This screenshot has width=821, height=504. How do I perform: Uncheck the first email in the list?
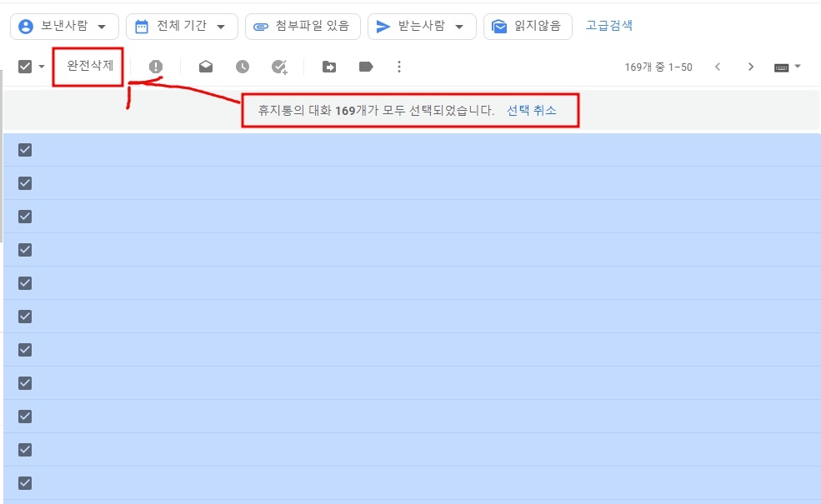[x=25, y=150]
